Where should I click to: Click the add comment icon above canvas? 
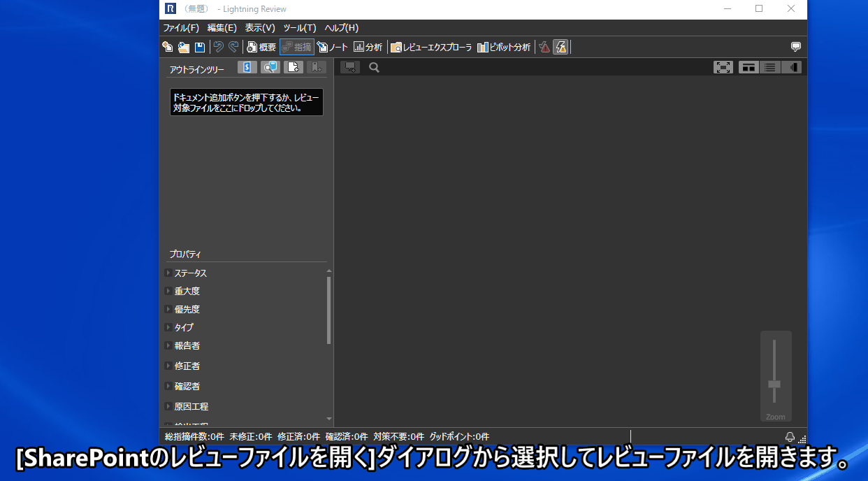pyautogui.click(x=351, y=67)
